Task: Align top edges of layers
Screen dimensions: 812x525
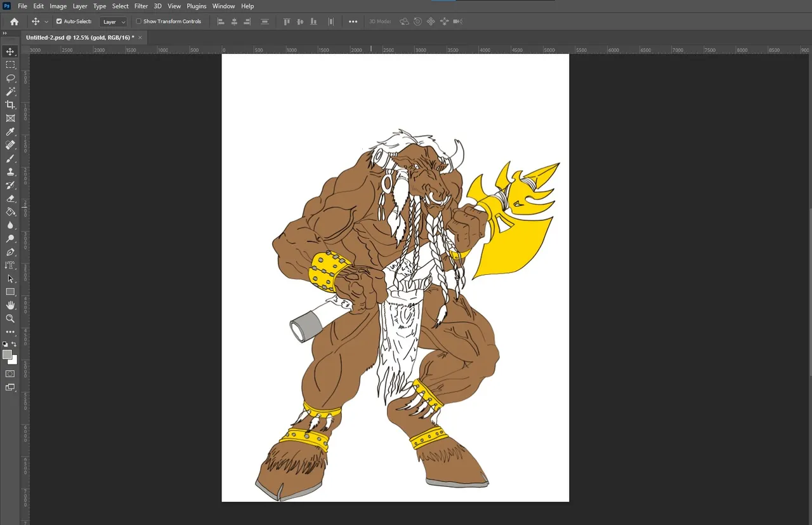Action: pyautogui.click(x=287, y=22)
